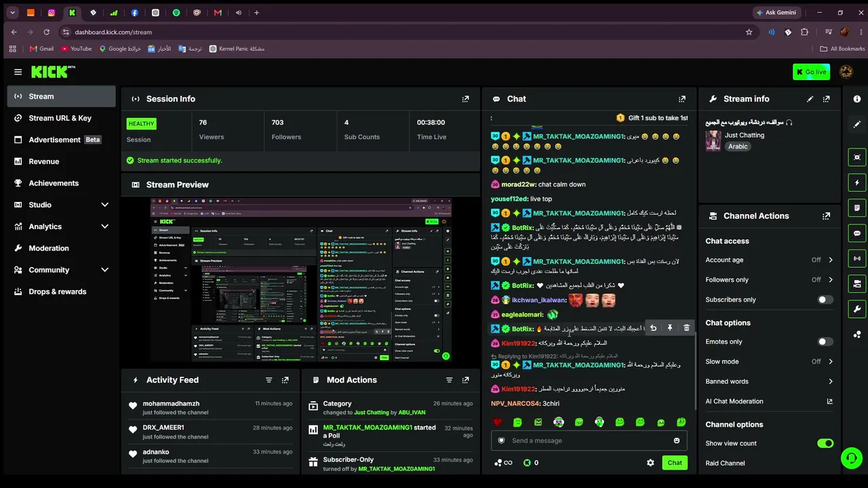Click Raid Channel option

725,464
